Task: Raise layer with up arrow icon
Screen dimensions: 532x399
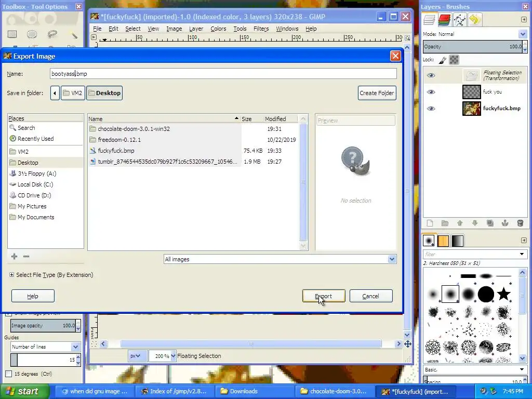Action: click(460, 223)
